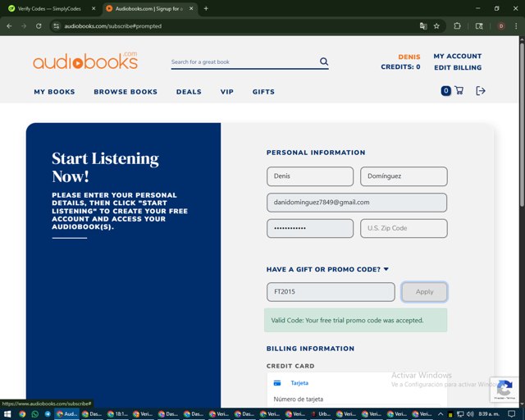Viewport: 525px width, 420px height.
Task: Open the Chrome three-dot menu
Action: pos(516,25)
